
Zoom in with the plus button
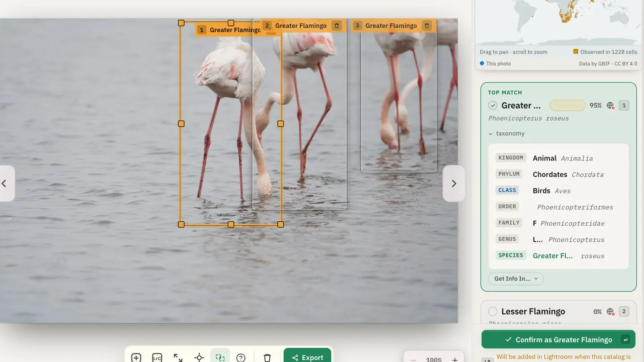pos(455,360)
